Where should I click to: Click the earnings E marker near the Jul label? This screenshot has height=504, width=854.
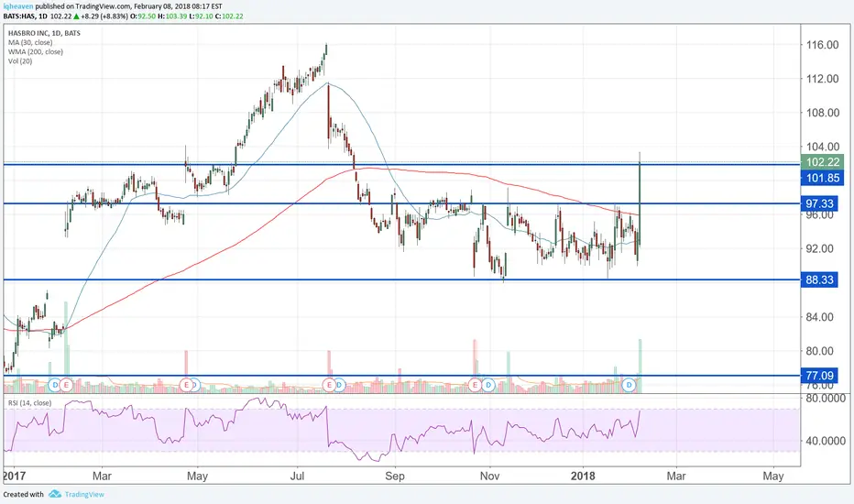329,385
